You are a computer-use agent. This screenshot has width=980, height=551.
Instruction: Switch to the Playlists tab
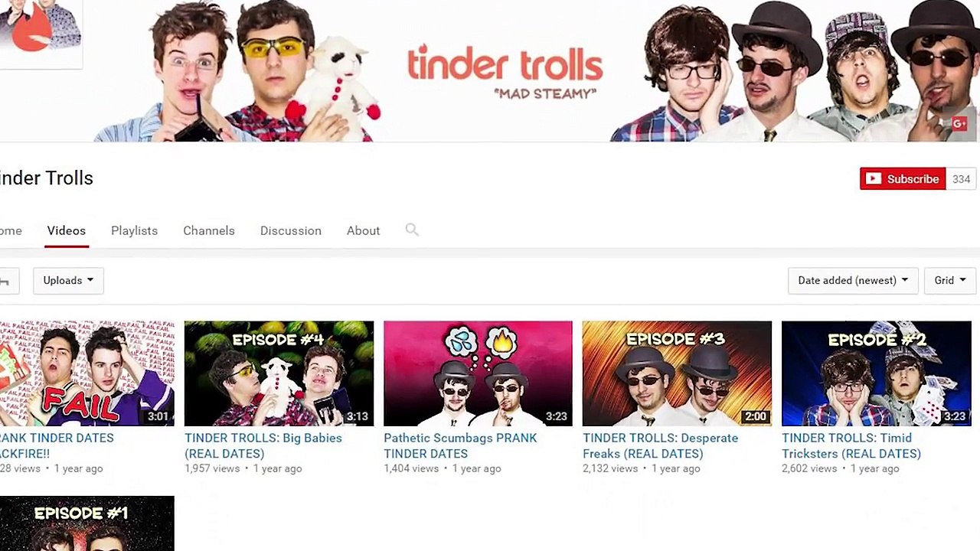tap(134, 230)
